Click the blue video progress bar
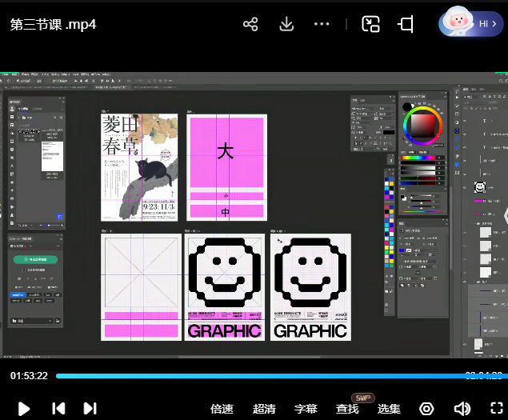This screenshot has height=420, width=508. 256,375
